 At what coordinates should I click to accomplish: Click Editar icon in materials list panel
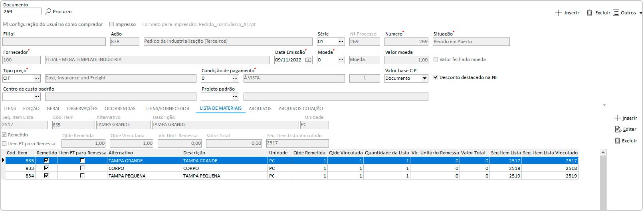(x=618, y=129)
